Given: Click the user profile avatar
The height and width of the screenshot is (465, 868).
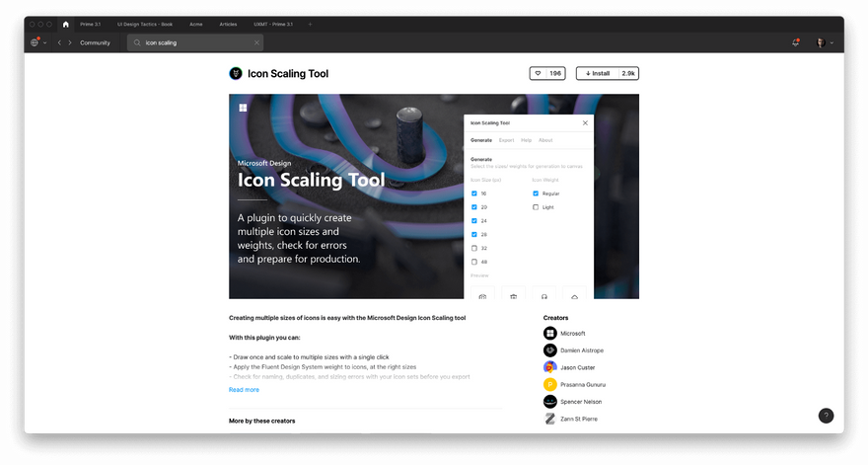Looking at the screenshot, I should (x=821, y=42).
